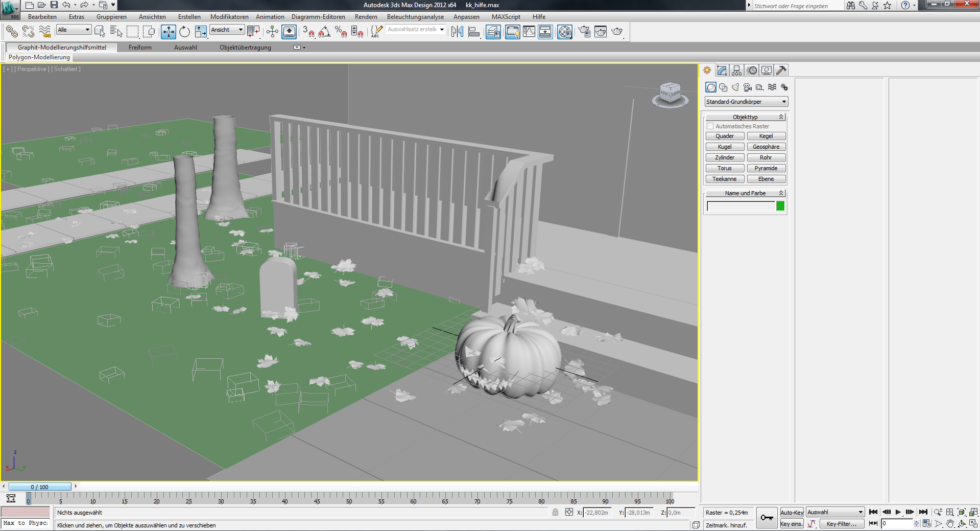Open the Modifikatoren menu
980x531 pixels.
pos(229,17)
